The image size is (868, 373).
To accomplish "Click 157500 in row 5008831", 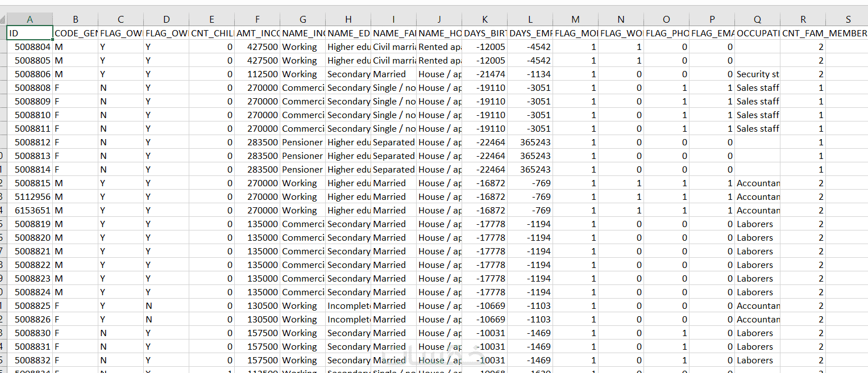I will pyautogui.click(x=258, y=346).
